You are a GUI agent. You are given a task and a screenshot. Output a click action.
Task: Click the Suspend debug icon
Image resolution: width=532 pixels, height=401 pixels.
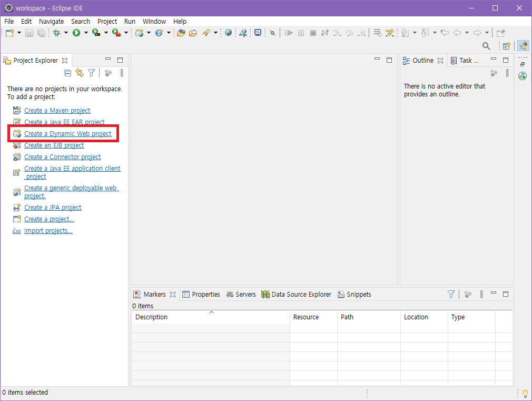point(301,33)
